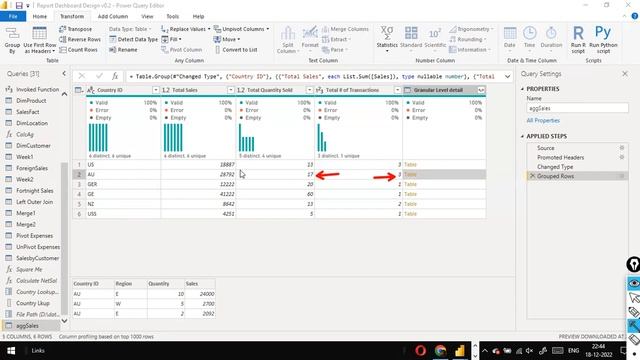640x360 pixels.
Task: Select the ForeignSales query
Action: (32, 168)
